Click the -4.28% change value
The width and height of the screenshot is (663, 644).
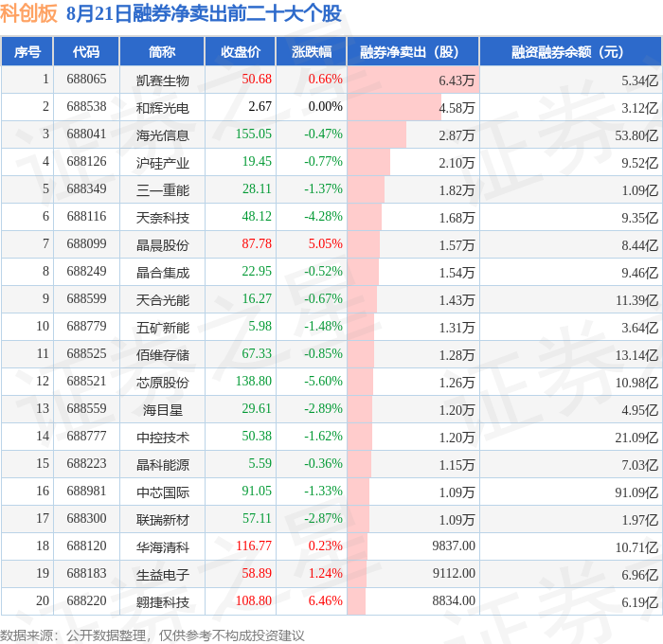(323, 216)
